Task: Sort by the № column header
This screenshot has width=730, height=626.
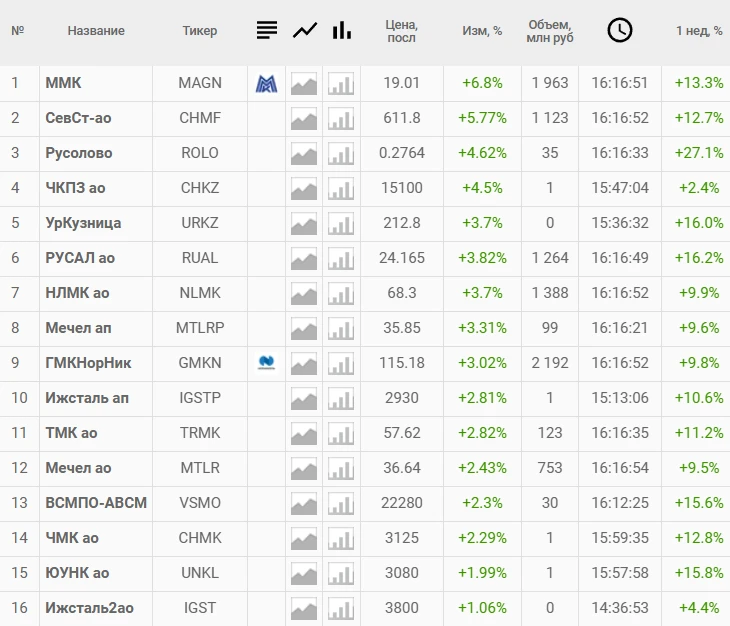Action: coord(18,31)
